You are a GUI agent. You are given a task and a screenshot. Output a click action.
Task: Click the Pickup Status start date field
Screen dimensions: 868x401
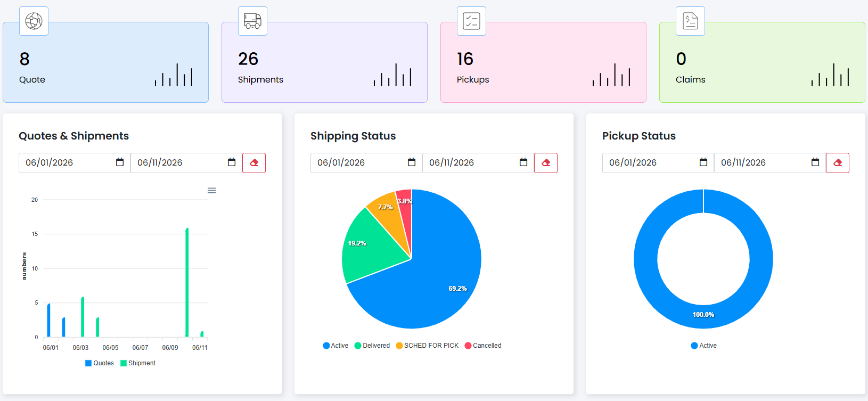click(658, 163)
